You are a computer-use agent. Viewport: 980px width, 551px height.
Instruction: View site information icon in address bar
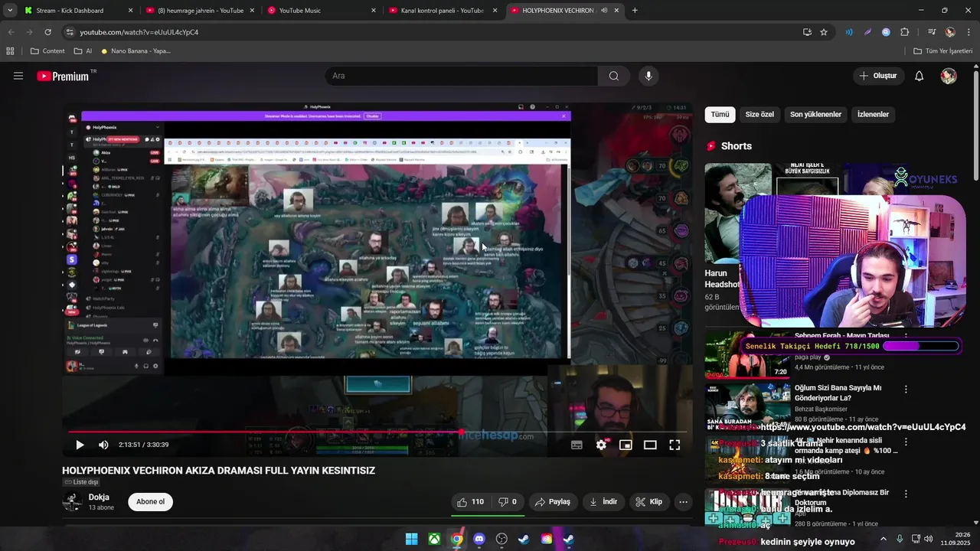pyautogui.click(x=69, y=32)
